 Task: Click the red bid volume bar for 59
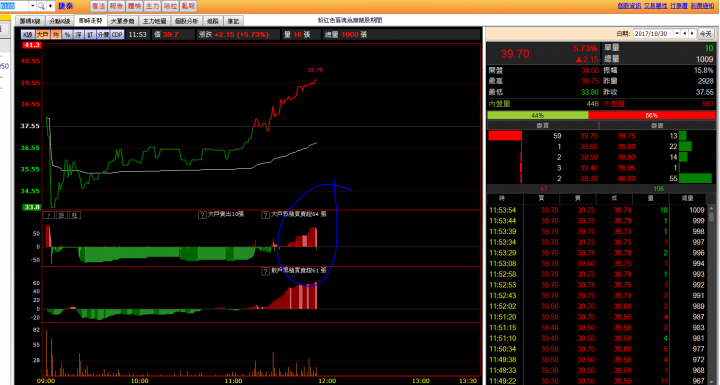505,136
